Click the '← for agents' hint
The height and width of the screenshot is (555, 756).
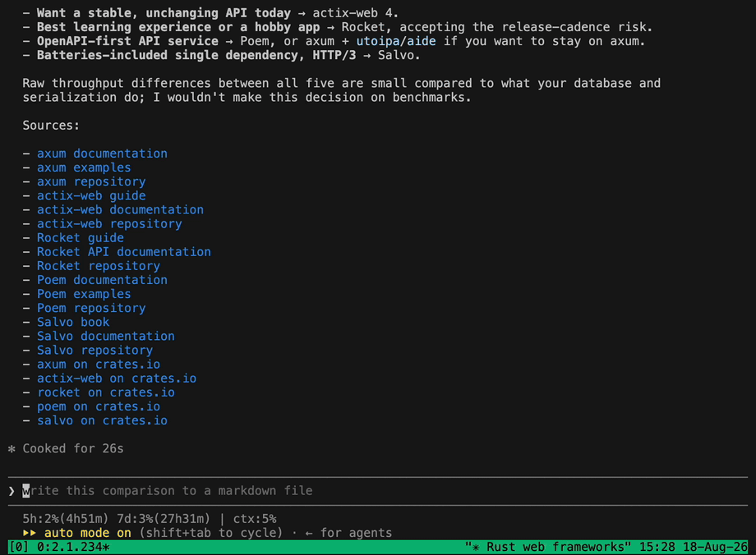[x=348, y=534]
